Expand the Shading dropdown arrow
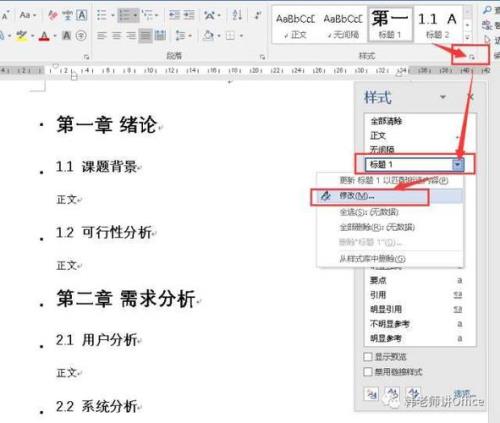 point(219,36)
